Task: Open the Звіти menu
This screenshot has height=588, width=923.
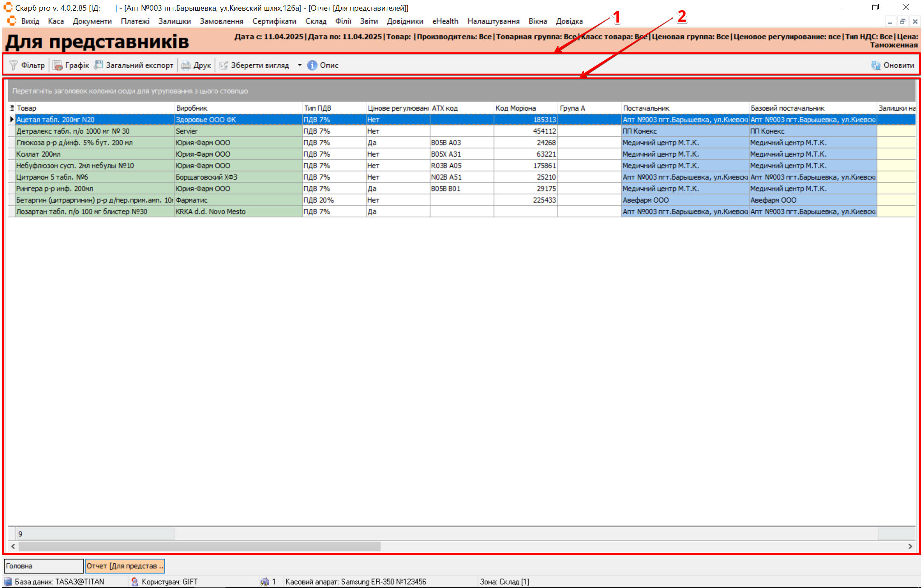Action: click(369, 21)
